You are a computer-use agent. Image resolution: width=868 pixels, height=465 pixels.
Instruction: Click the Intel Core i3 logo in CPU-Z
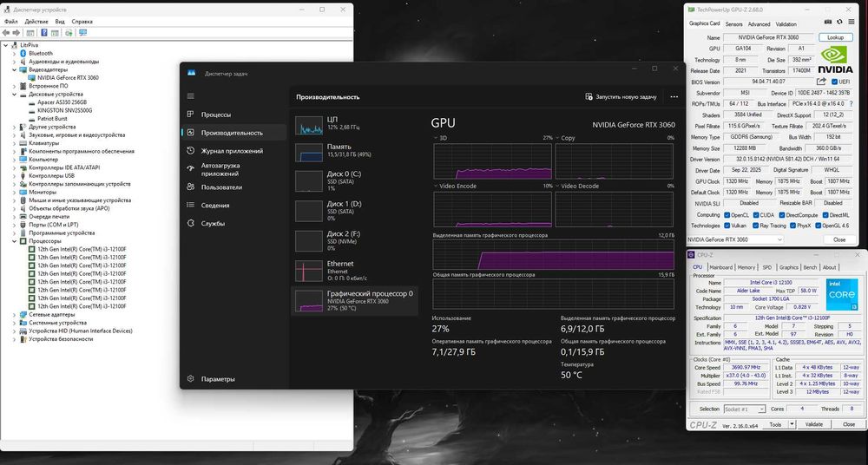click(x=842, y=294)
